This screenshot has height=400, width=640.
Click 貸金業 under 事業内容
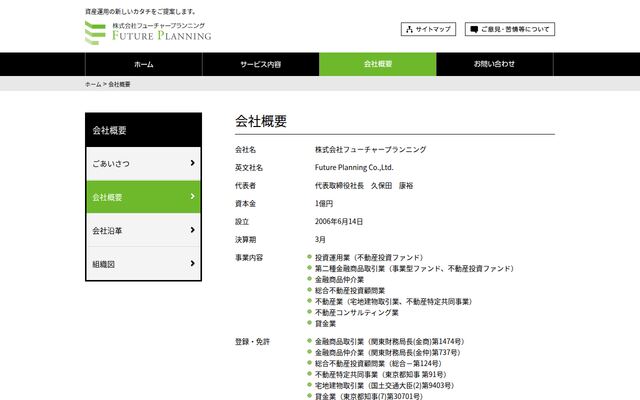325,324
